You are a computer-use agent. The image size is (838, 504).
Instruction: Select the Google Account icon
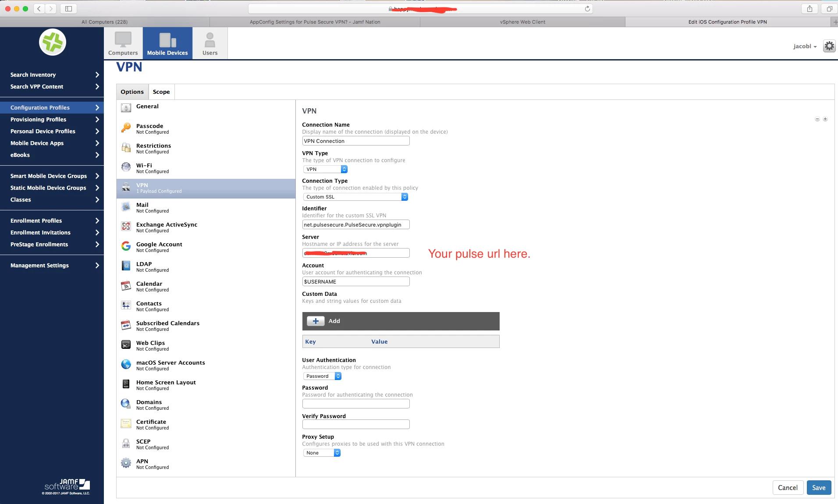click(126, 246)
